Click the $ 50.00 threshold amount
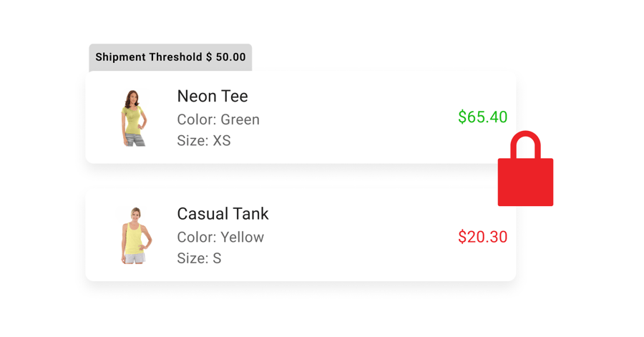 coord(225,57)
